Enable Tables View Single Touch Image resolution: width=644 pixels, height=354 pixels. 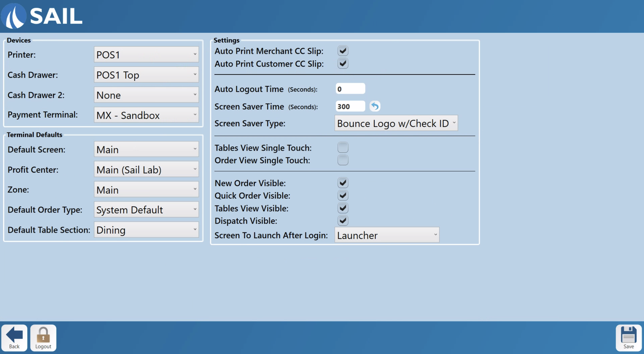pos(343,147)
